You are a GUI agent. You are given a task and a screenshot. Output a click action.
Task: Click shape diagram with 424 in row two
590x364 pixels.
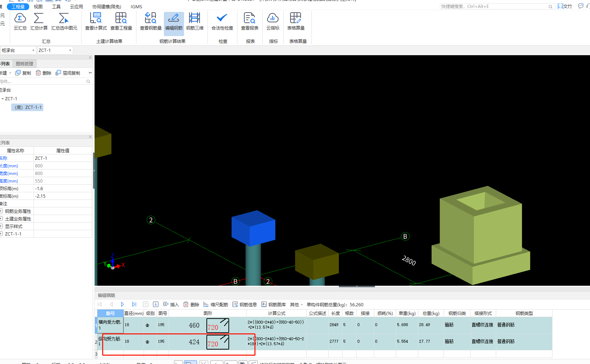tap(207, 342)
